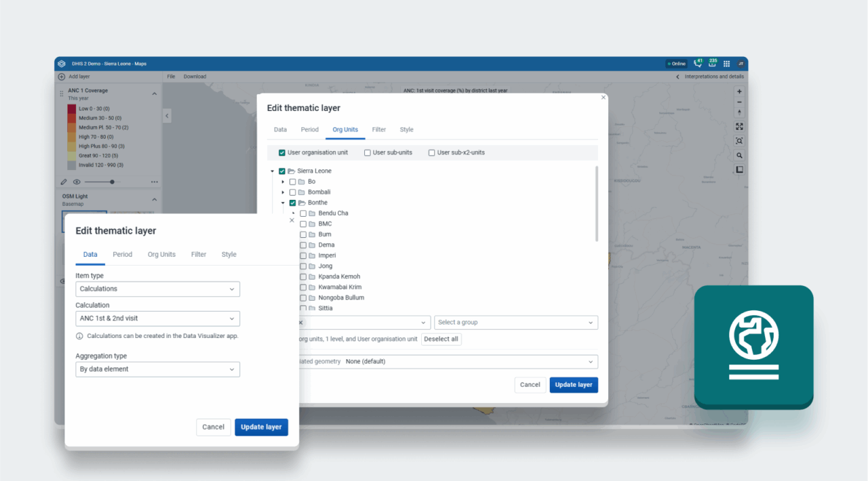
Task: Check the User sub-units box
Action: pos(368,152)
